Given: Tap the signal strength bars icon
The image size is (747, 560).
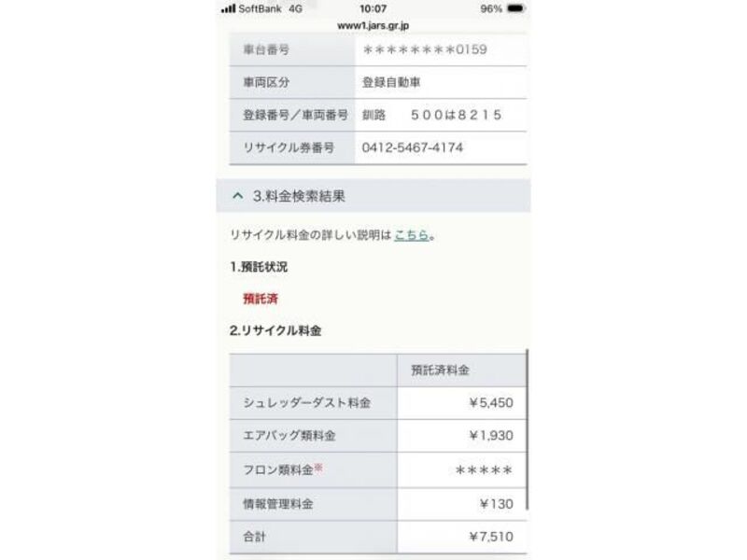Looking at the screenshot, I should click(x=229, y=8).
